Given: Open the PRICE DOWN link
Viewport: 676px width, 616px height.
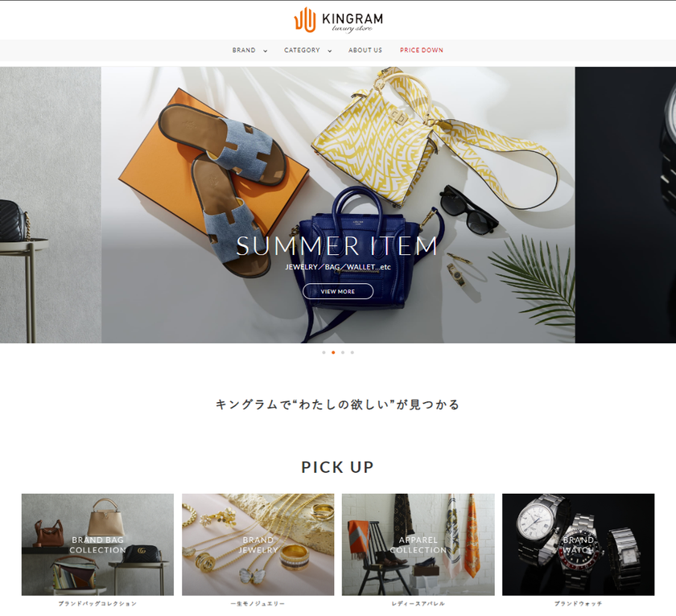Looking at the screenshot, I should 421,51.
